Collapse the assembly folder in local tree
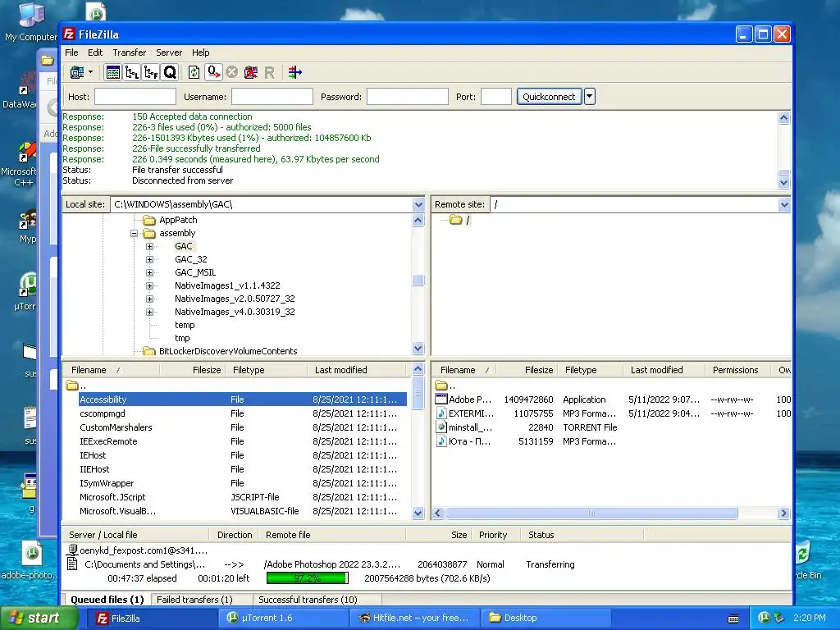 [x=135, y=234]
